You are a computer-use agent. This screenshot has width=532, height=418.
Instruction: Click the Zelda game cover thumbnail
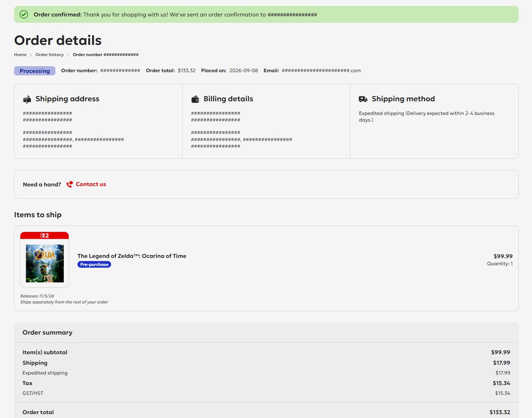point(44,263)
